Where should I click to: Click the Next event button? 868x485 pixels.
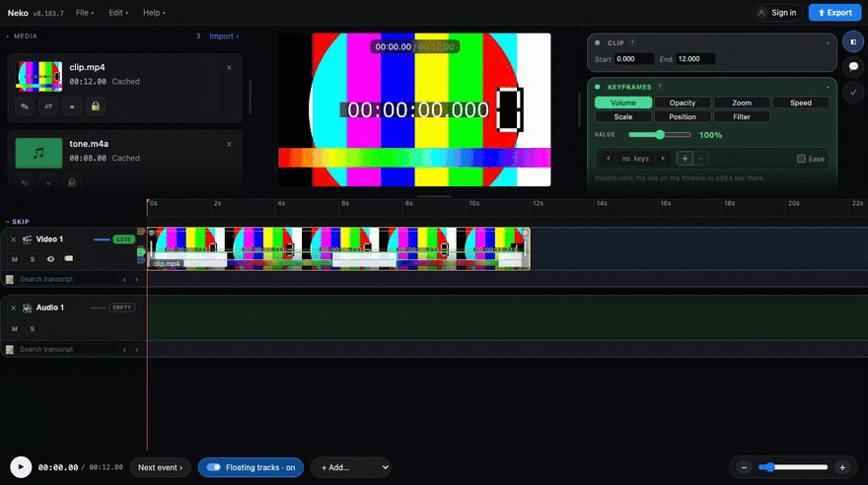coord(160,467)
